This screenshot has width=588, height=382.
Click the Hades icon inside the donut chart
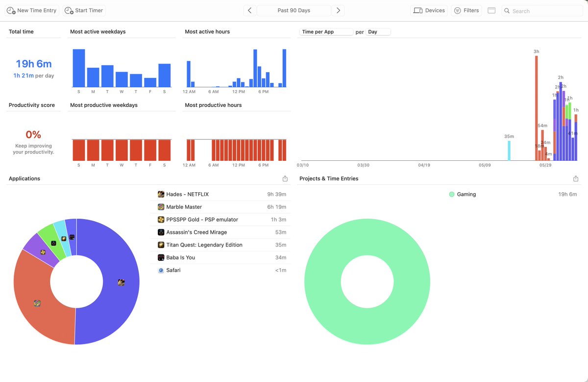tap(121, 282)
